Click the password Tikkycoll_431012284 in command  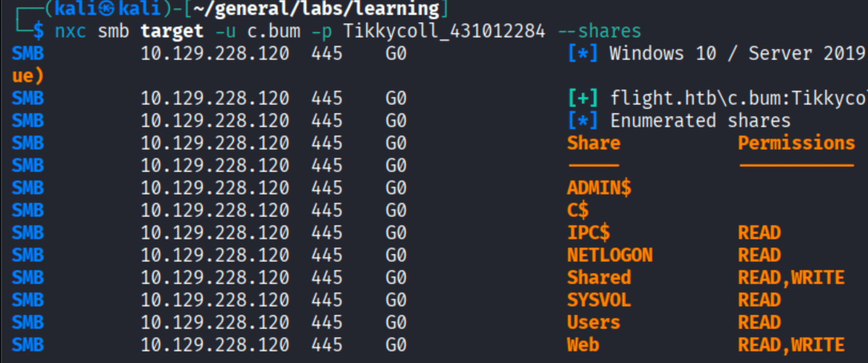pyautogui.click(x=444, y=31)
